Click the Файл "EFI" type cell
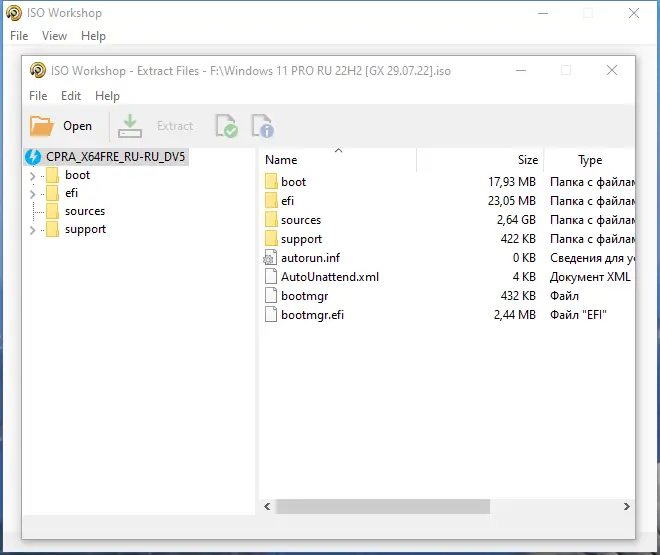Image resolution: width=660 pixels, height=555 pixels. [578, 314]
